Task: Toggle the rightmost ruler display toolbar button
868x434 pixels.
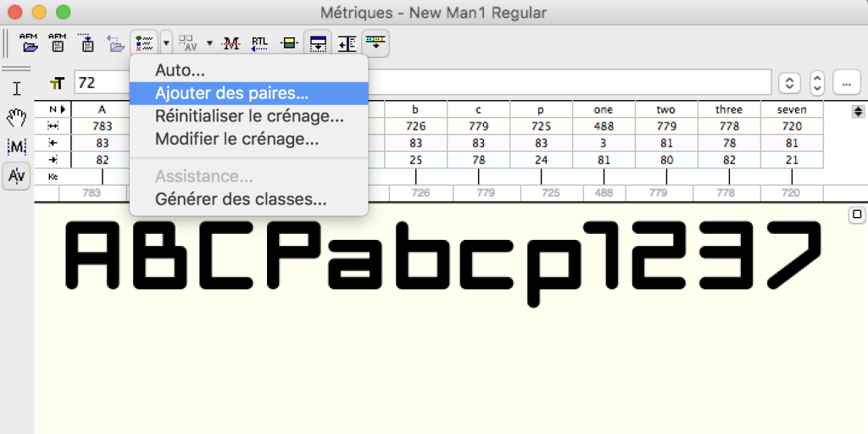Action: [375, 42]
